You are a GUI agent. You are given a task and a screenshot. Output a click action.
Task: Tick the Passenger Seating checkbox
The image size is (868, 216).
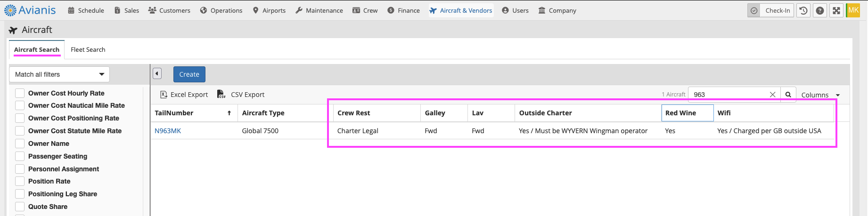(x=20, y=156)
